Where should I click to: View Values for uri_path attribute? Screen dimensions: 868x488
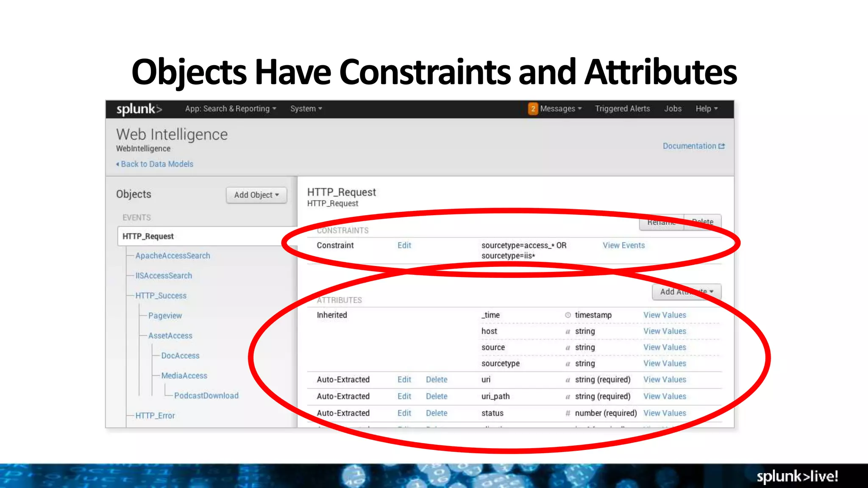coord(665,396)
